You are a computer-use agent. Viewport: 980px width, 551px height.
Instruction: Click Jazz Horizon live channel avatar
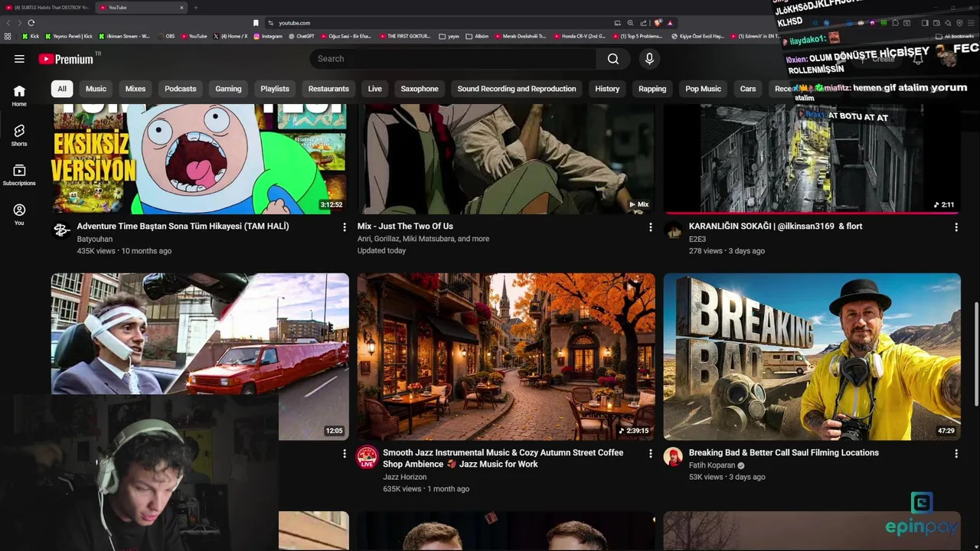click(367, 457)
